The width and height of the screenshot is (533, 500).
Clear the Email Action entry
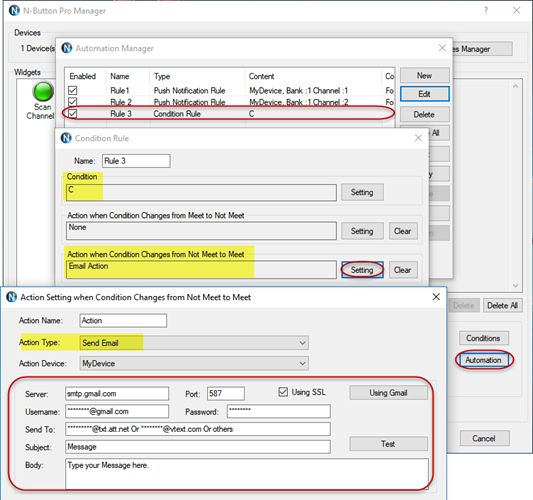click(403, 270)
